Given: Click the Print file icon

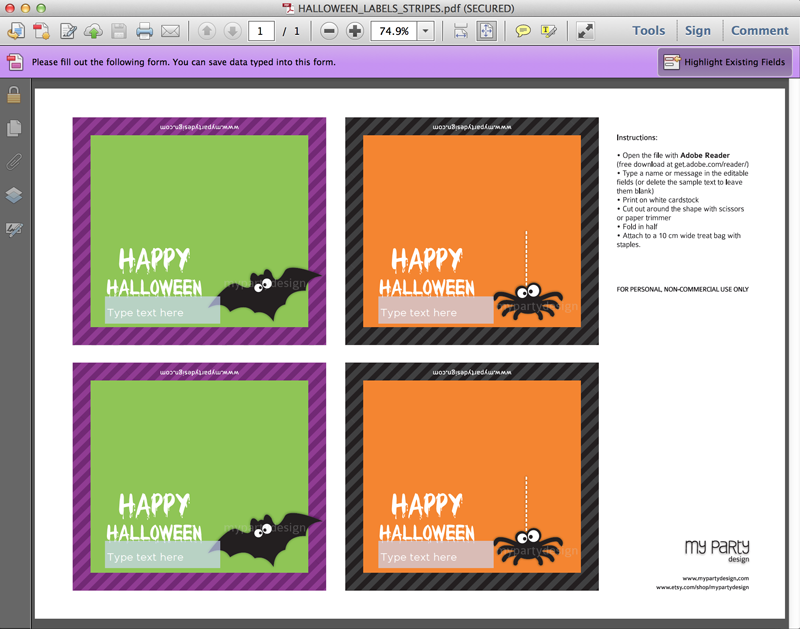Looking at the screenshot, I should (144, 31).
